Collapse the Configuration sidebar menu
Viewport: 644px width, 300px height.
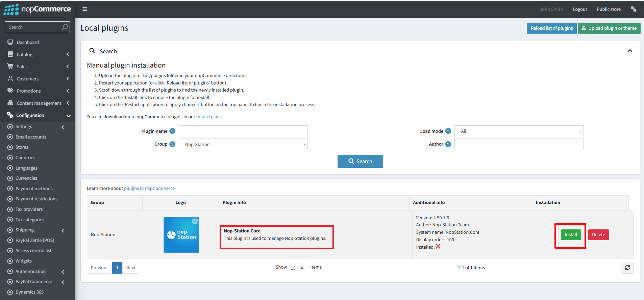(x=38, y=115)
